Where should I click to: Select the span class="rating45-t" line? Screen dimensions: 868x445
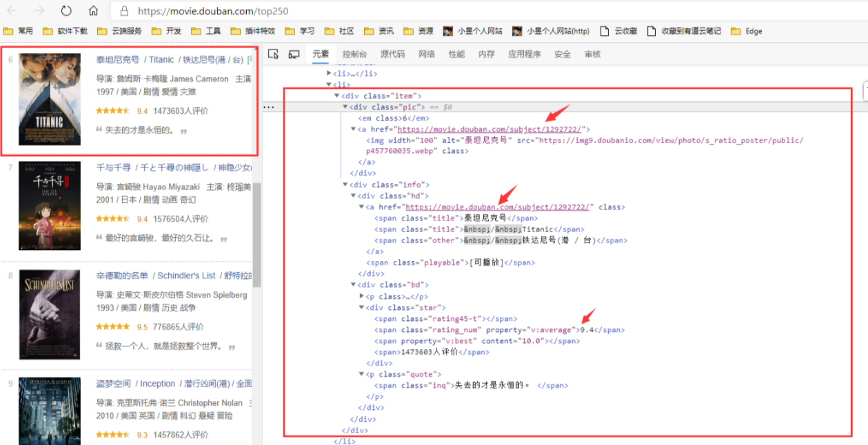click(445, 319)
